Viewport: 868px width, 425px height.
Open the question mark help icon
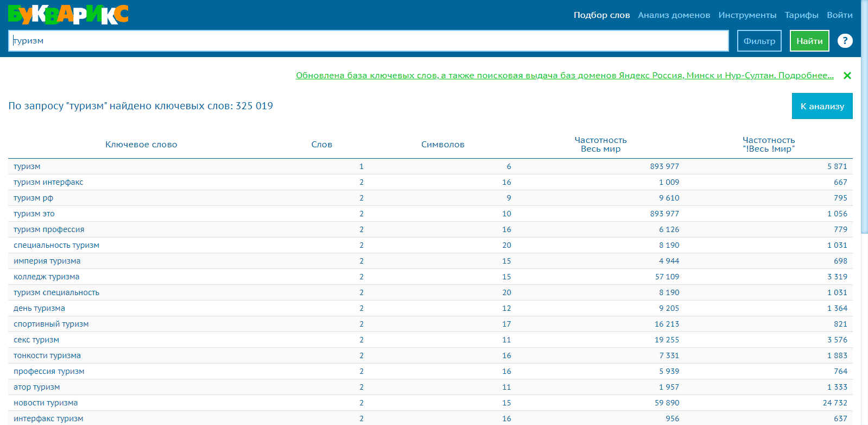(845, 41)
